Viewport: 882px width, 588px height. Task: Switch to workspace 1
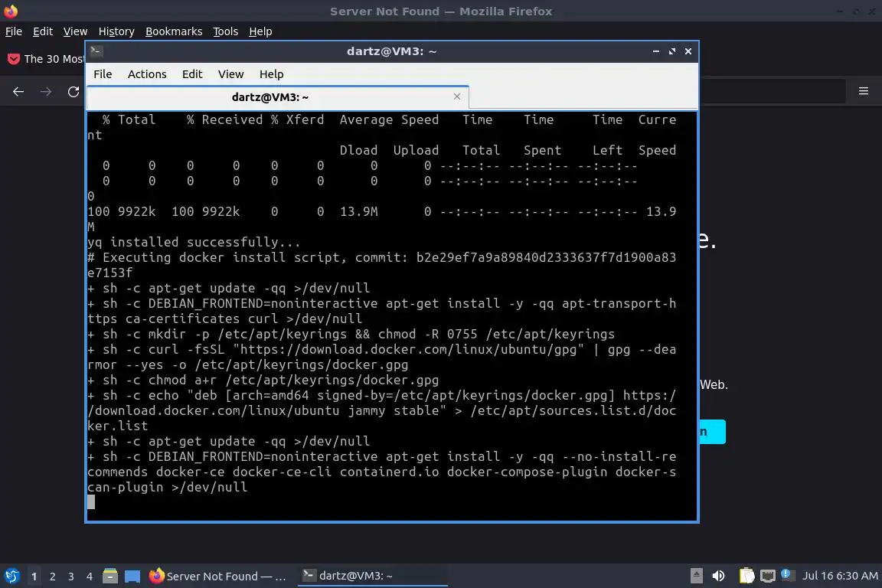click(34, 577)
